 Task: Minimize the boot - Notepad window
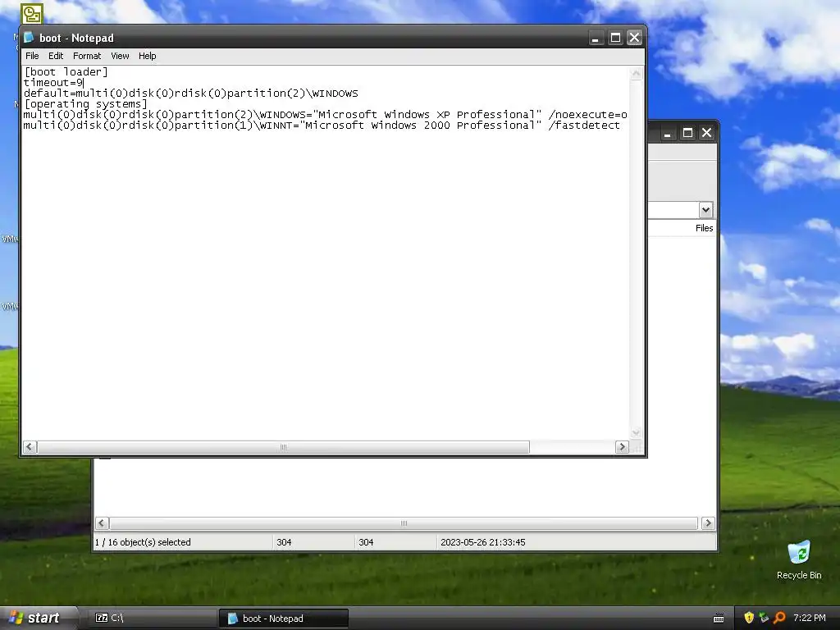tap(596, 38)
